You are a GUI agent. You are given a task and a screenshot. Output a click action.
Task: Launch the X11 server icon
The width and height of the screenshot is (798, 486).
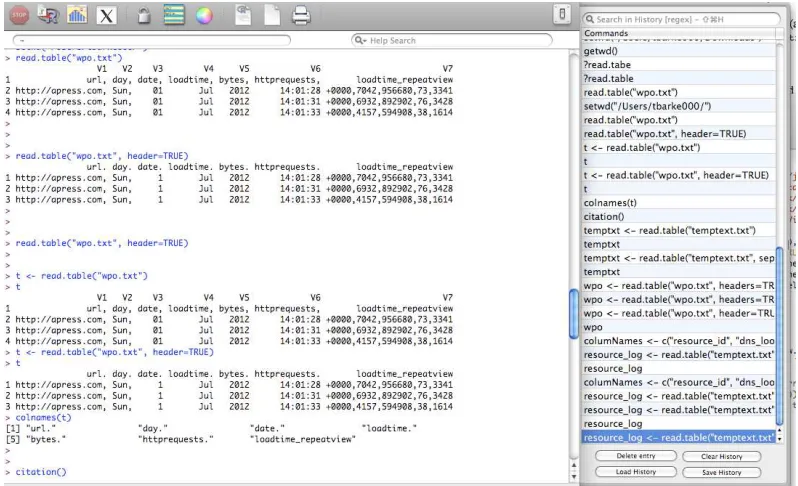click(106, 16)
